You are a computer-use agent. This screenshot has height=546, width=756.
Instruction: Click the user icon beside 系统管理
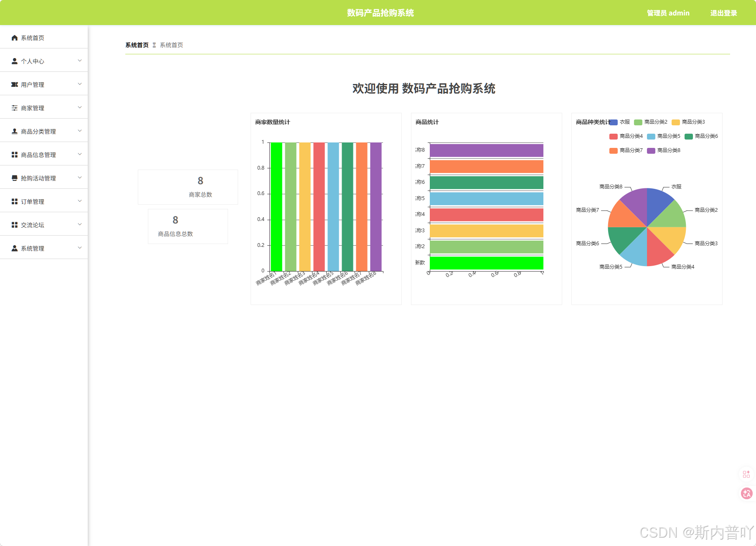(x=15, y=249)
